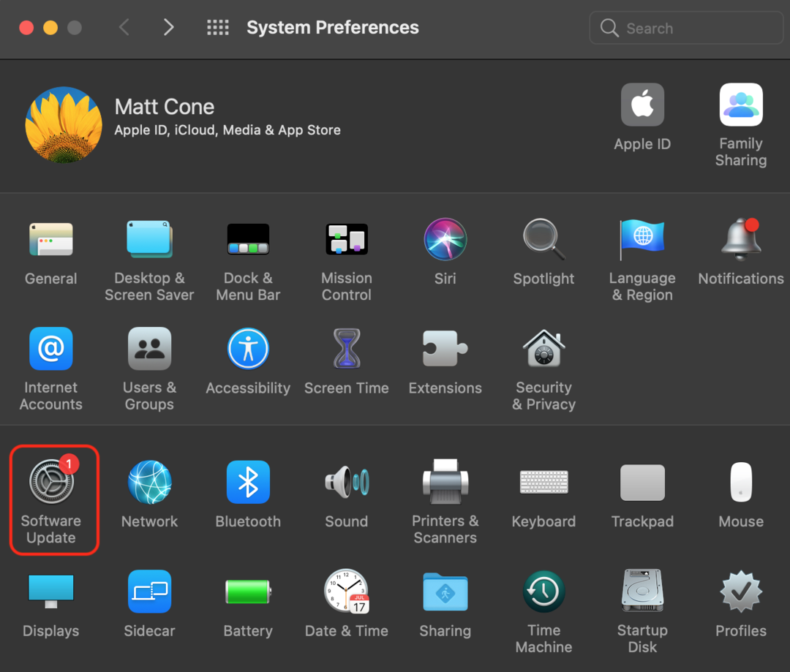Click the sunflower profile picture
The height and width of the screenshot is (672, 790).
(64, 124)
